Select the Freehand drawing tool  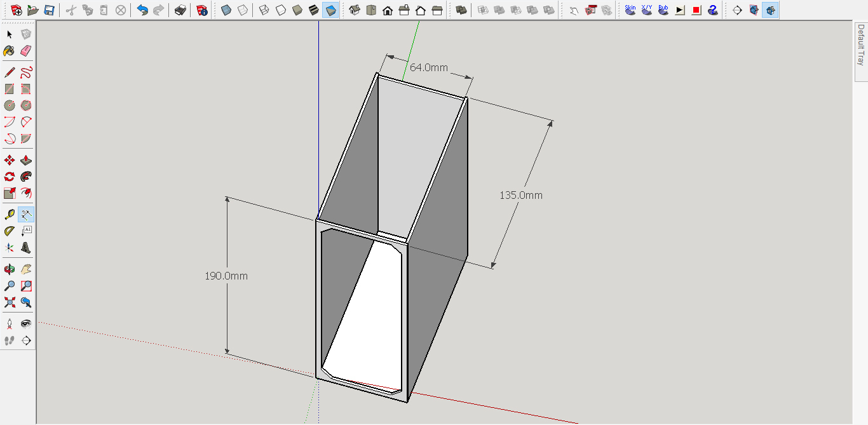26,72
